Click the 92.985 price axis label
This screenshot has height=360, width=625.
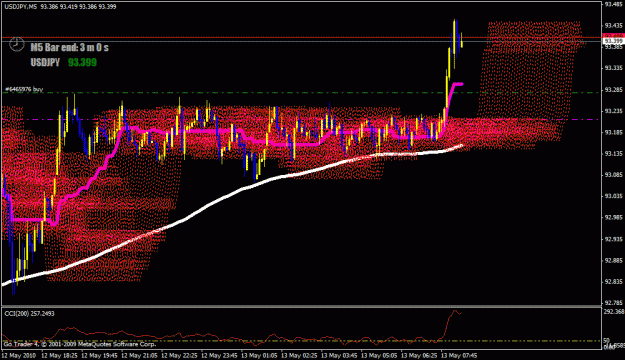pyautogui.click(x=613, y=218)
